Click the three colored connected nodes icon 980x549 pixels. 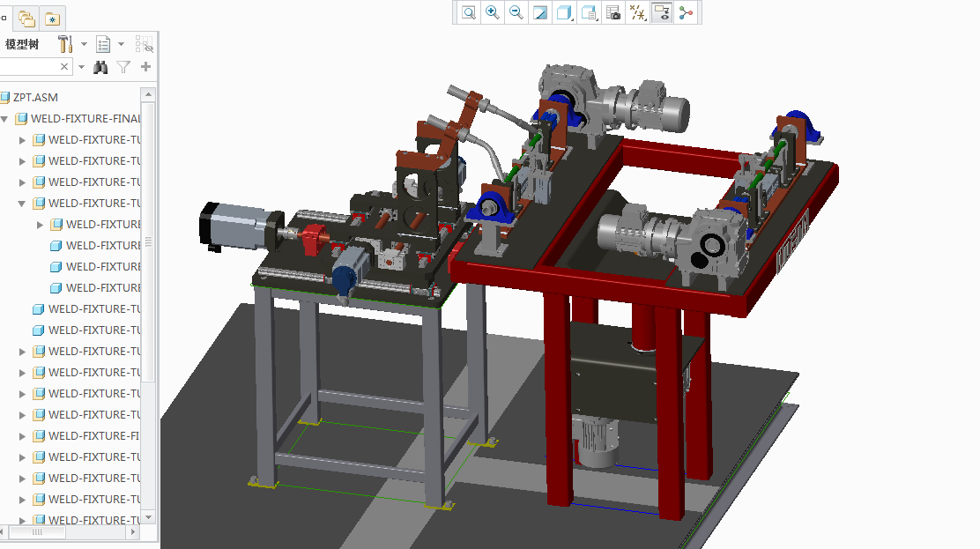(x=686, y=12)
